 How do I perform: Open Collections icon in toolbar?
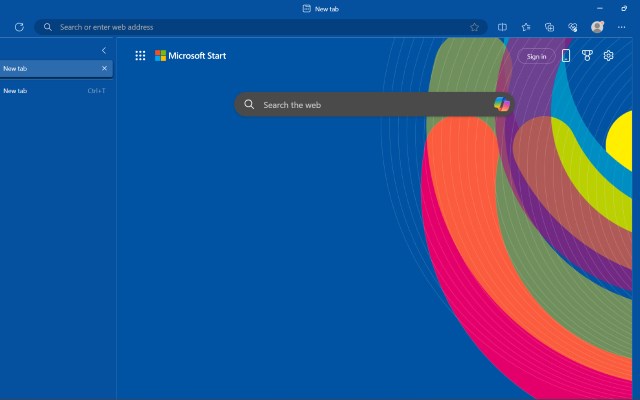coord(549,27)
